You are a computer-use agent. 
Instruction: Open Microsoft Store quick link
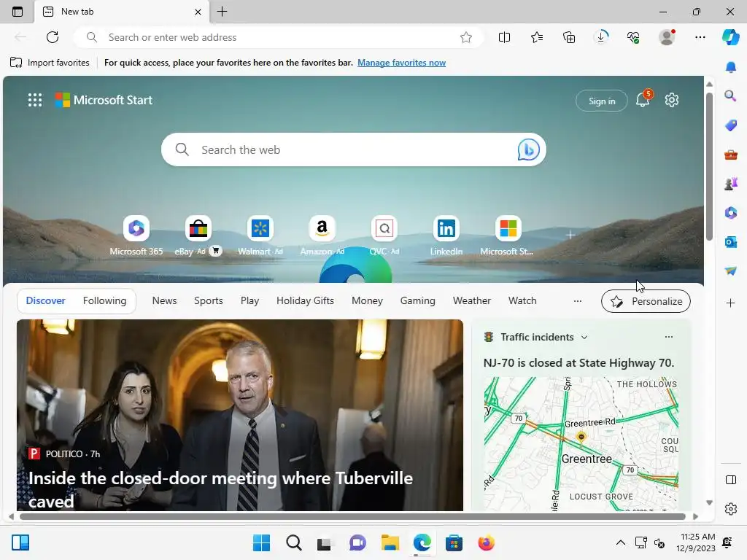pos(508,236)
